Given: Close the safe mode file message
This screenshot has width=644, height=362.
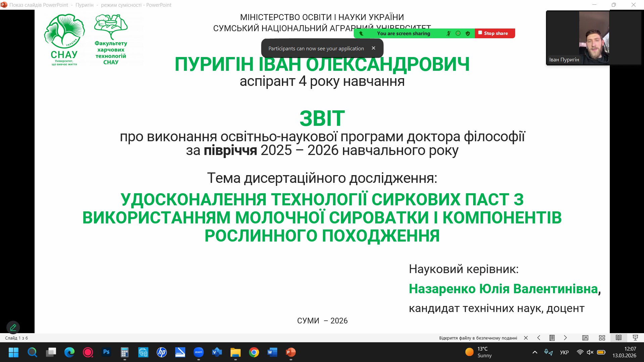Looking at the screenshot, I should click(526, 338).
